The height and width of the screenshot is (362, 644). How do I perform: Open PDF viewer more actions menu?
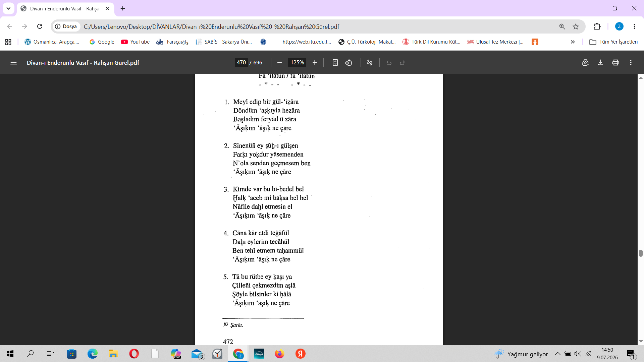631,63
